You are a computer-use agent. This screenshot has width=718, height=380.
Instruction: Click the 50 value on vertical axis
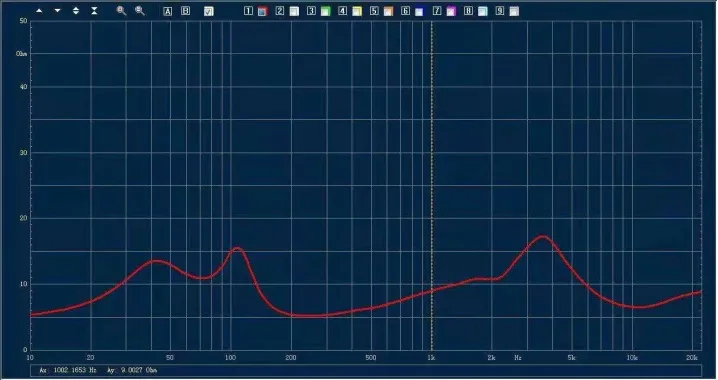pos(23,21)
